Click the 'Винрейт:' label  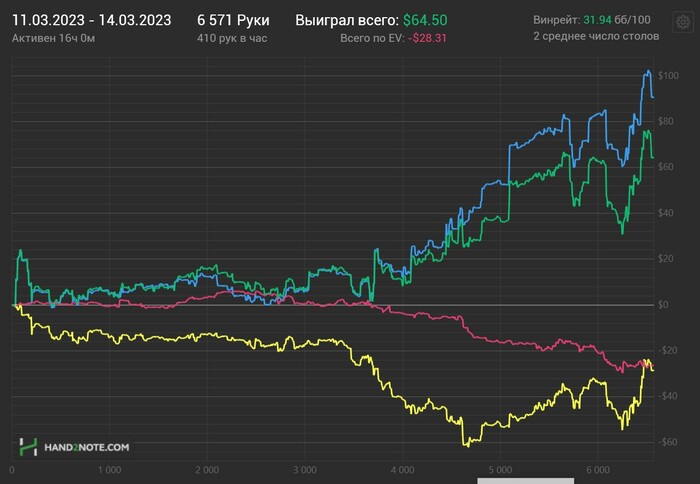pyautogui.click(x=557, y=20)
